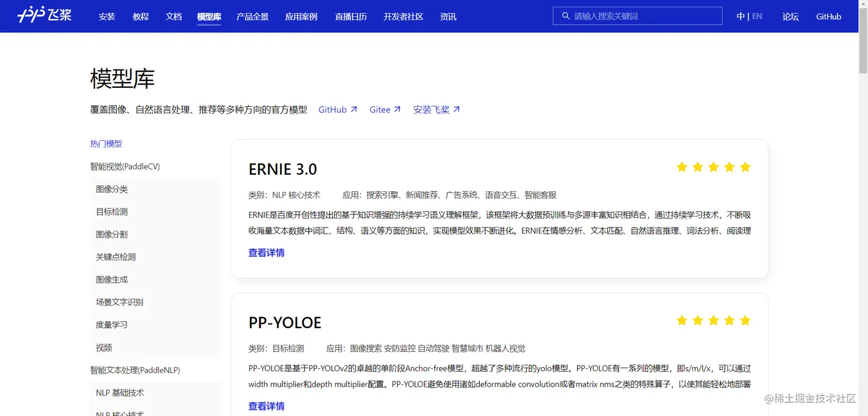This screenshot has width=868, height=416.
Task: Click the 模型库 page heading
Action: click(x=122, y=79)
